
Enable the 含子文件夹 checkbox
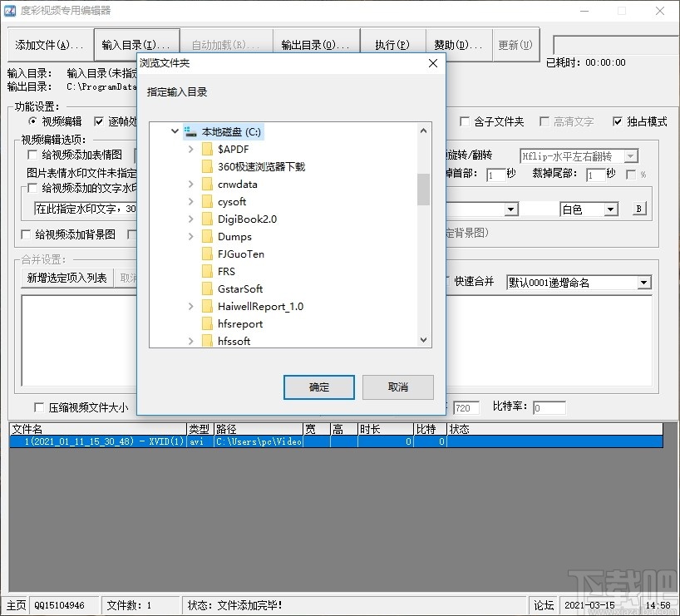(465, 121)
